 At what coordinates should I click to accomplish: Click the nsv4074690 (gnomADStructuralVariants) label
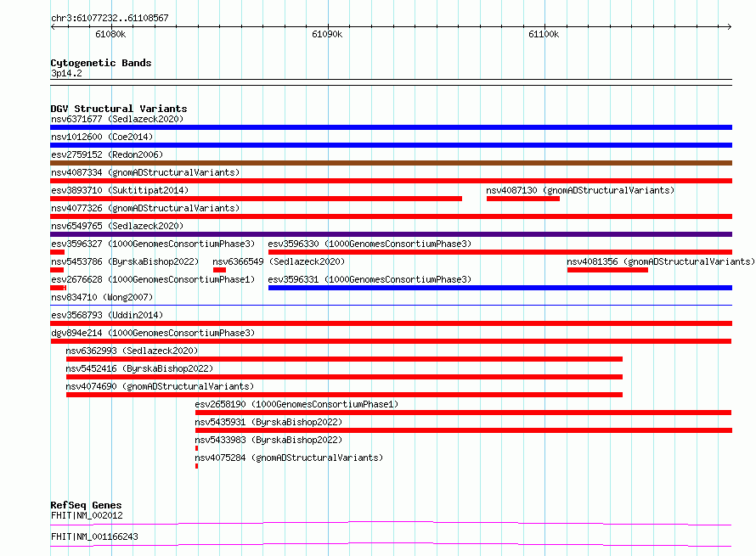point(160,386)
